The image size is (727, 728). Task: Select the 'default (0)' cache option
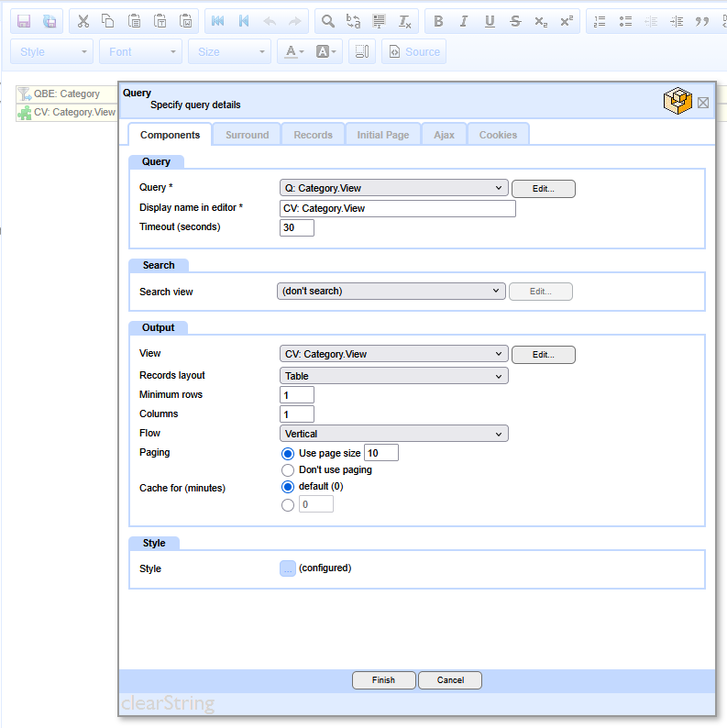[x=288, y=486]
